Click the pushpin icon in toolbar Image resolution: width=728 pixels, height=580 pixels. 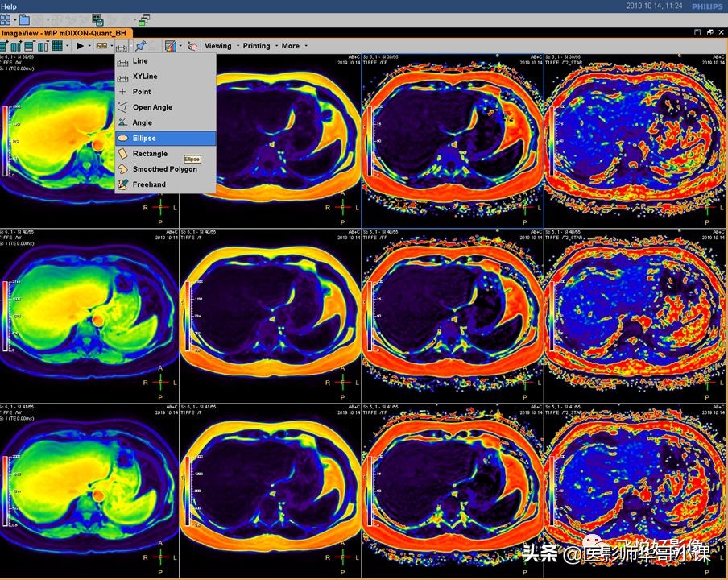(142, 46)
